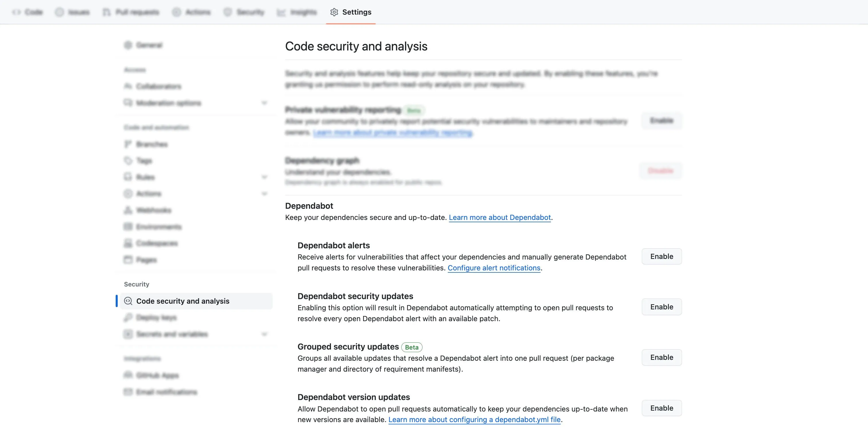The image size is (868, 437).
Task: Expand Secrets and variables chevron
Action: pos(265,334)
